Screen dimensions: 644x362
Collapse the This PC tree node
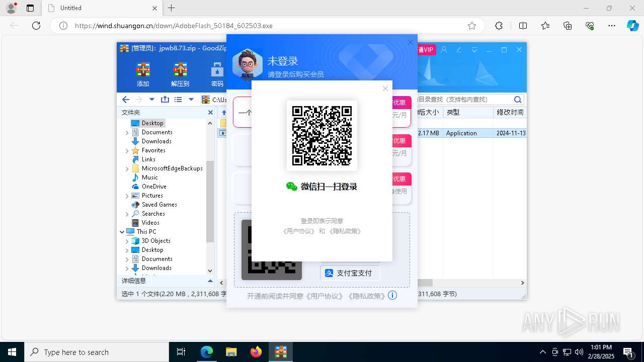(x=122, y=232)
